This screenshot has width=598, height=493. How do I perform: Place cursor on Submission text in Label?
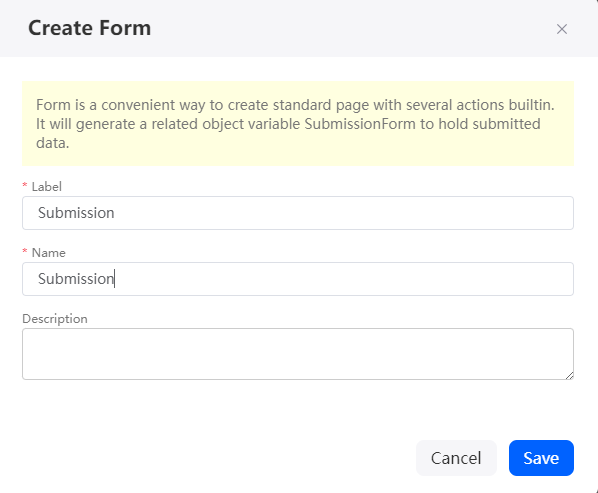[76, 213]
